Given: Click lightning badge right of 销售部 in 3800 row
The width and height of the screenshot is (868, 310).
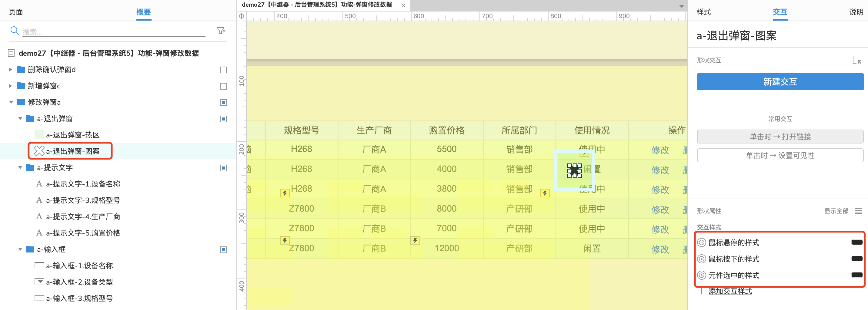Looking at the screenshot, I should coord(545,193).
